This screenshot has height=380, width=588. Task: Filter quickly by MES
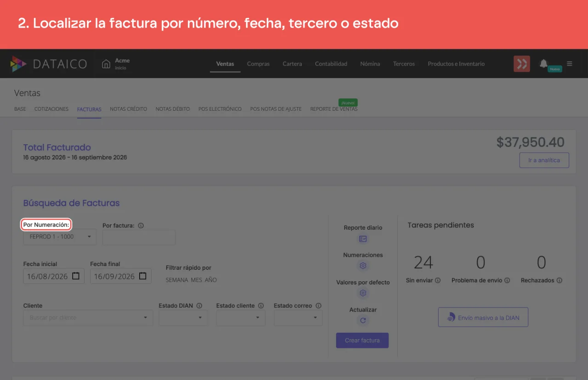pyautogui.click(x=196, y=280)
